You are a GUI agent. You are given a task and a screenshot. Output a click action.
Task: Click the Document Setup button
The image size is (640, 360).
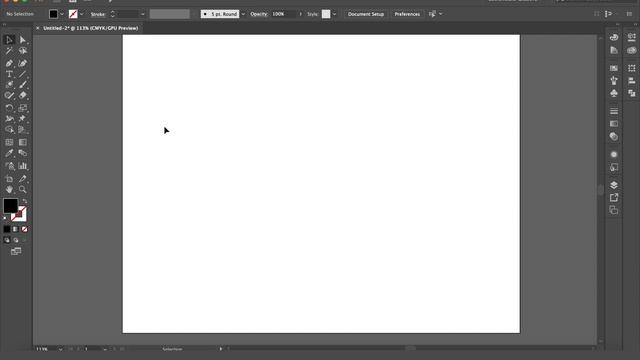pos(366,14)
